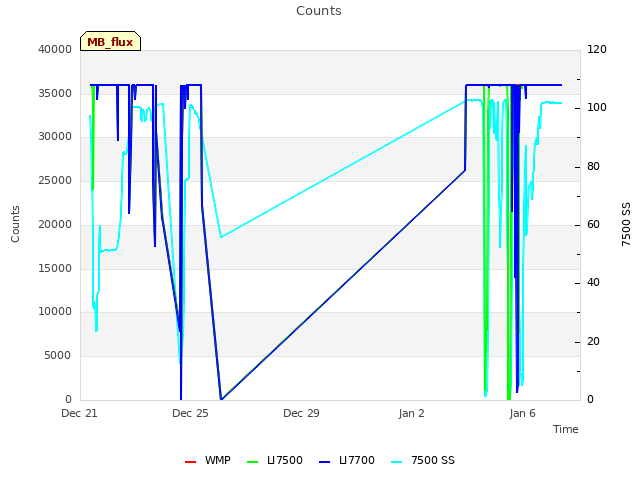The width and height of the screenshot is (640, 480).
Task: Click the 80 right axis tick label
Action: point(593,167)
